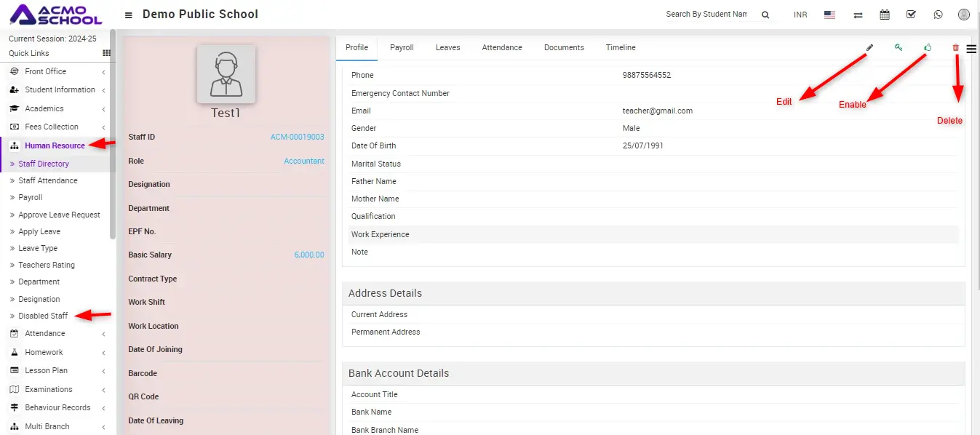Image resolution: width=980 pixels, height=435 pixels.
Task: Click the INR currency selector
Action: point(800,15)
